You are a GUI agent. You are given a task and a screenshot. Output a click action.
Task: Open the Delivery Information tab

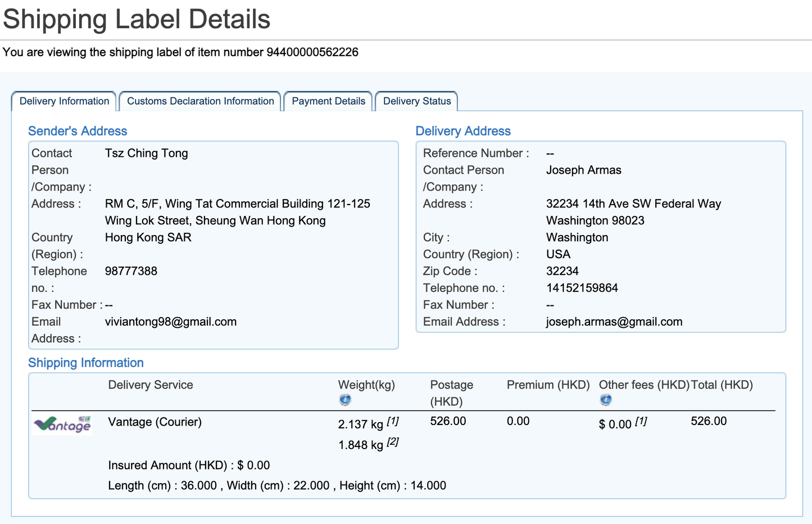click(x=64, y=101)
